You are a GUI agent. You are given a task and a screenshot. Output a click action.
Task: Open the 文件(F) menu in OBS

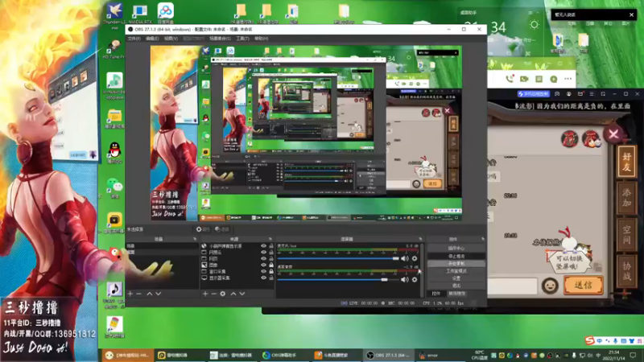tap(134, 39)
